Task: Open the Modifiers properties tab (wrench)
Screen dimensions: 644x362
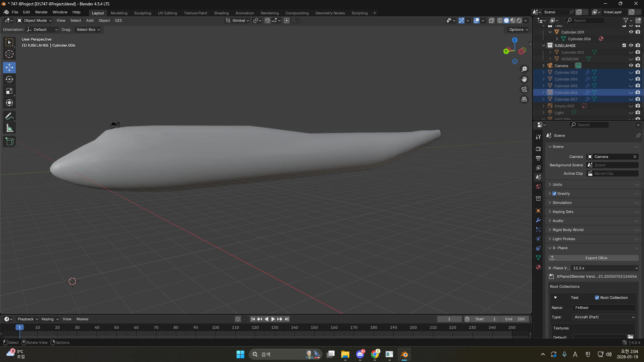Action: 538,220
